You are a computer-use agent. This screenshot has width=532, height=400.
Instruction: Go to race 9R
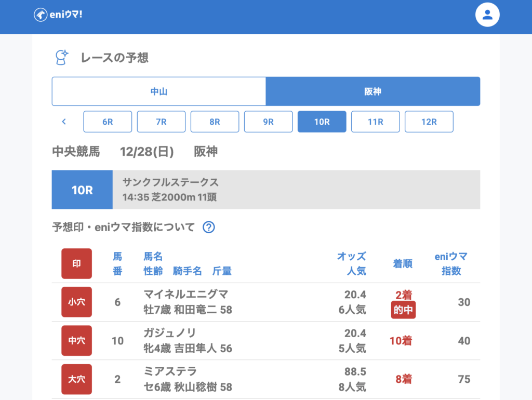point(268,122)
